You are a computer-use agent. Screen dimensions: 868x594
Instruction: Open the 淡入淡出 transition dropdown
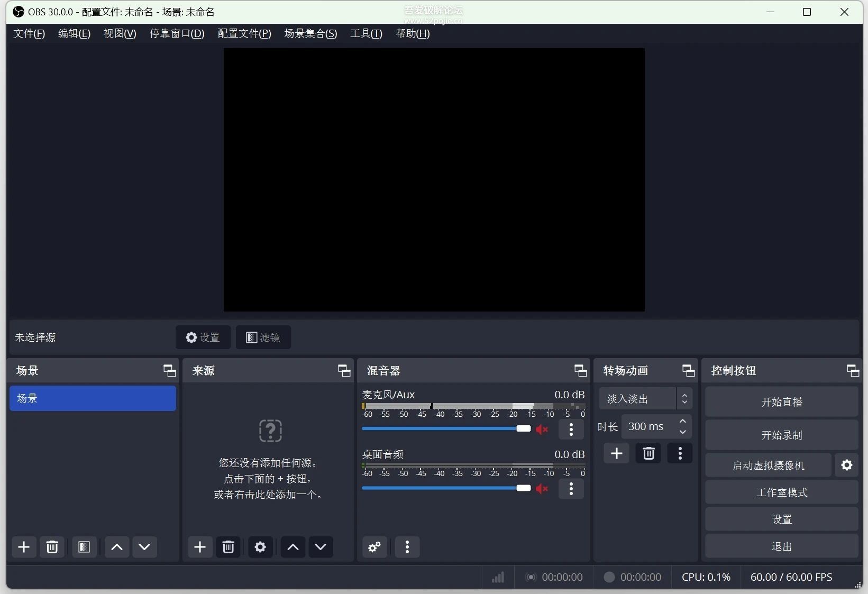point(645,398)
